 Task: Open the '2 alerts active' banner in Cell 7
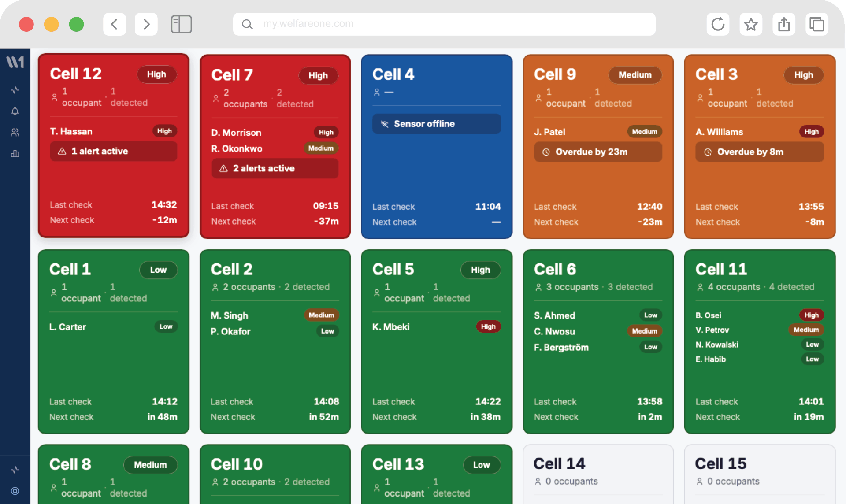(x=275, y=169)
